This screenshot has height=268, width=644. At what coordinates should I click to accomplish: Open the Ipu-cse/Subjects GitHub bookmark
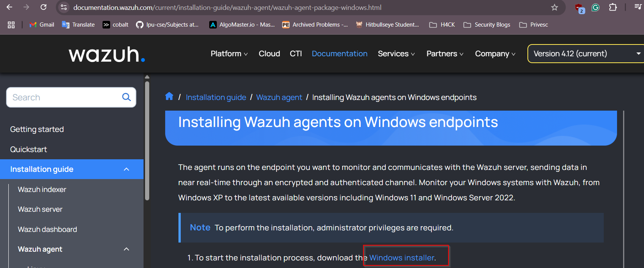(x=167, y=25)
